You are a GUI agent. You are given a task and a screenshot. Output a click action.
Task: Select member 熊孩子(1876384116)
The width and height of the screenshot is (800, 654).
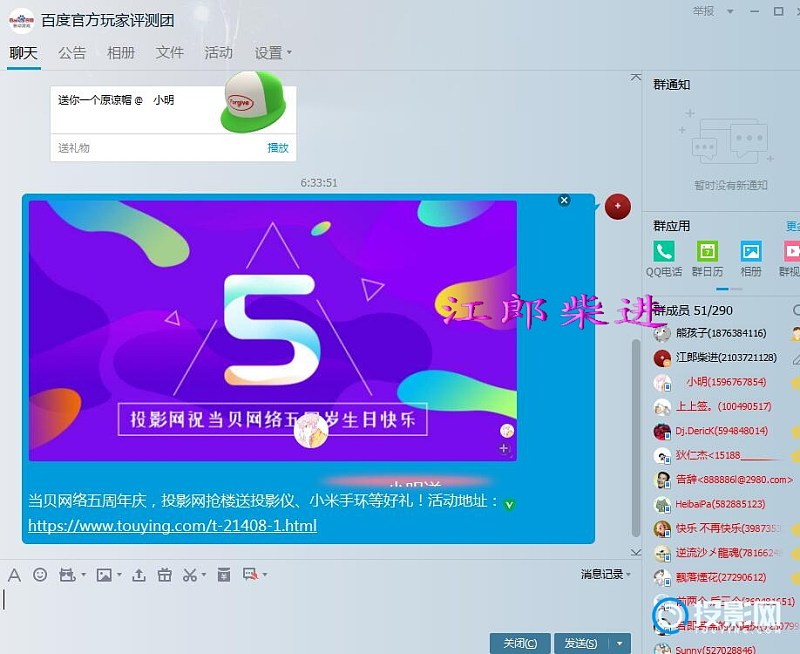click(721, 334)
